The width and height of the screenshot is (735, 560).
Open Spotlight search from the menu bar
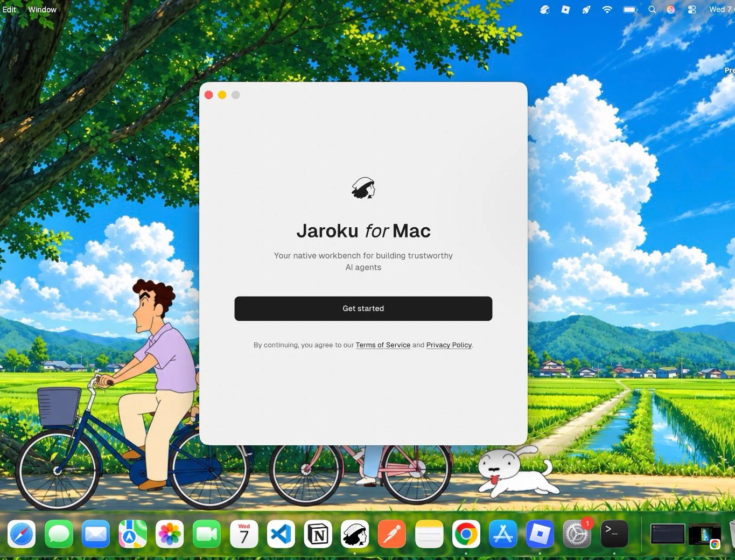pos(652,9)
